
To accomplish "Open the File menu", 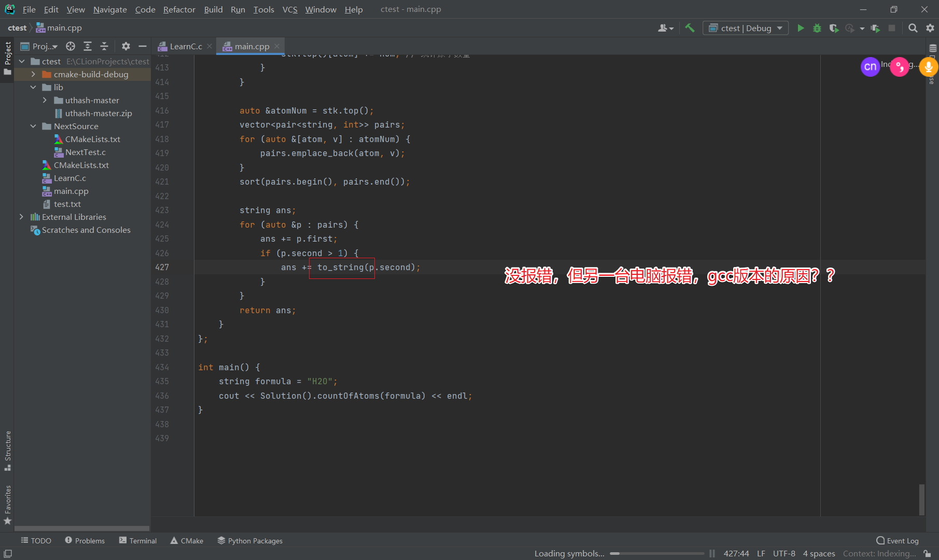I will [x=29, y=9].
